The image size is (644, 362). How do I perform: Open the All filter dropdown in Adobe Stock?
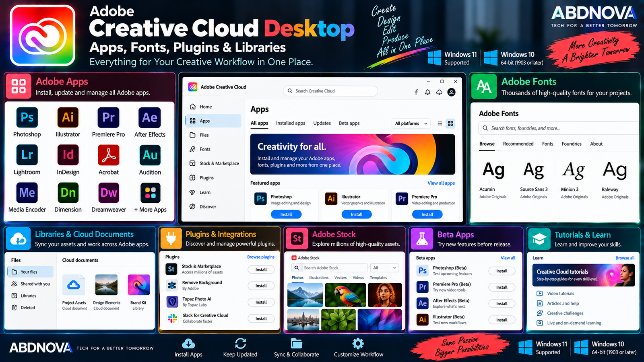point(384,267)
